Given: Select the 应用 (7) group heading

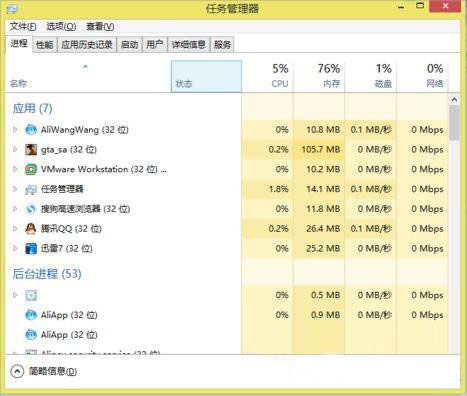Looking at the screenshot, I should click(32, 108).
